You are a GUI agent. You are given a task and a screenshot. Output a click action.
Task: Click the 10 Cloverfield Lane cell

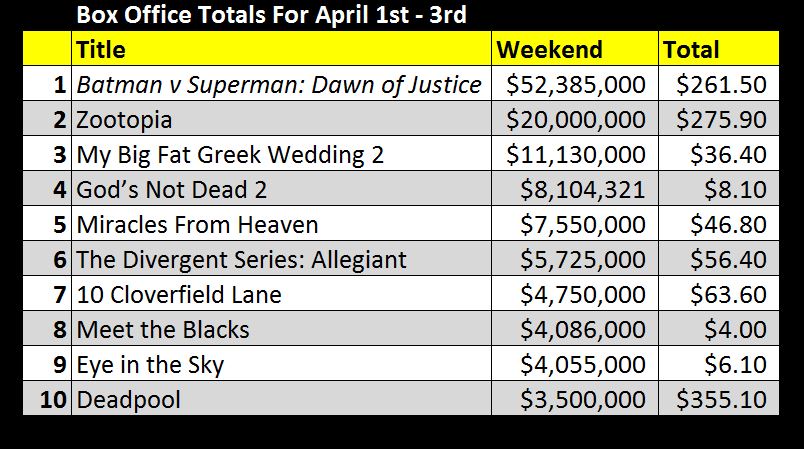pos(179,295)
